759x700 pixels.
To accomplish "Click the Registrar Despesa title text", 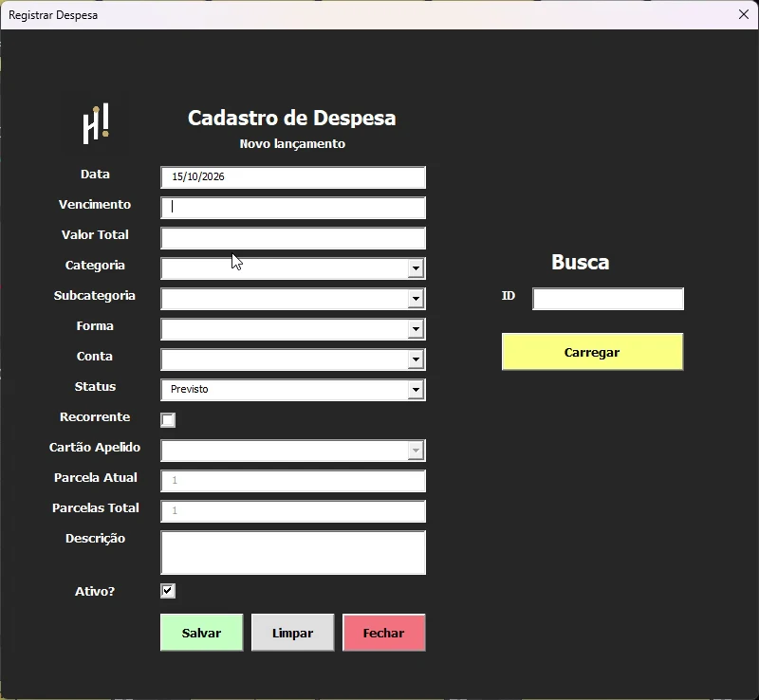I will pyautogui.click(x=53, y=15).
